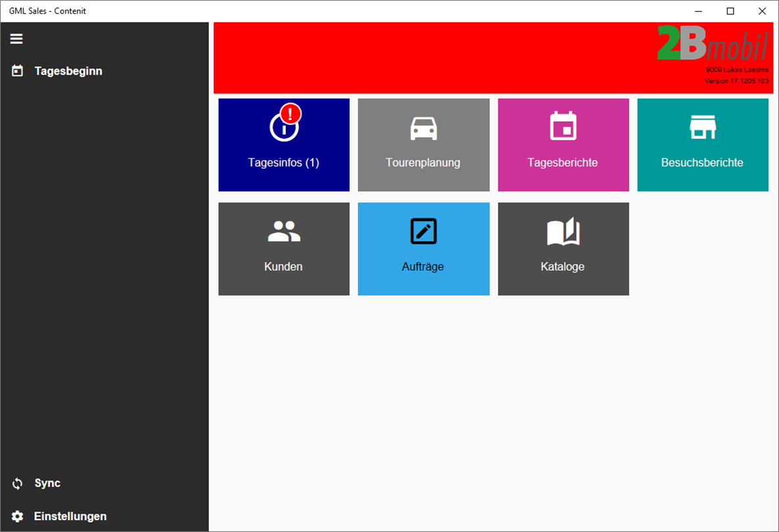Click the Sync arrows icon
Viewport: 779px width, 532px height.
coord(17,483)
